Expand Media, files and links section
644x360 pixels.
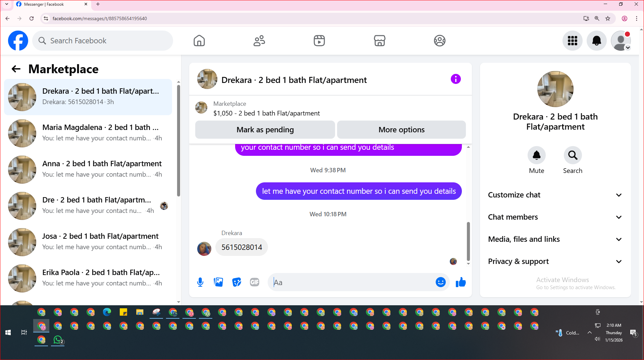click(555, 239)
